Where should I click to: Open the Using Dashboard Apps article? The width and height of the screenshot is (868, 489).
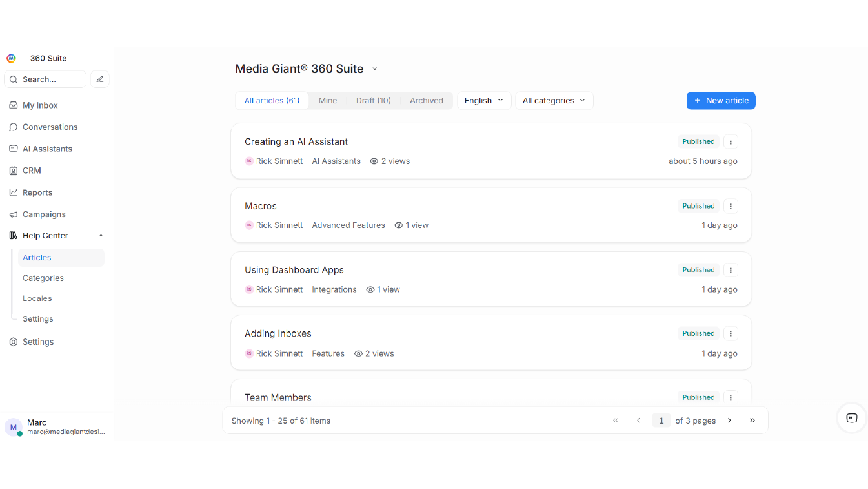point(294,270)
